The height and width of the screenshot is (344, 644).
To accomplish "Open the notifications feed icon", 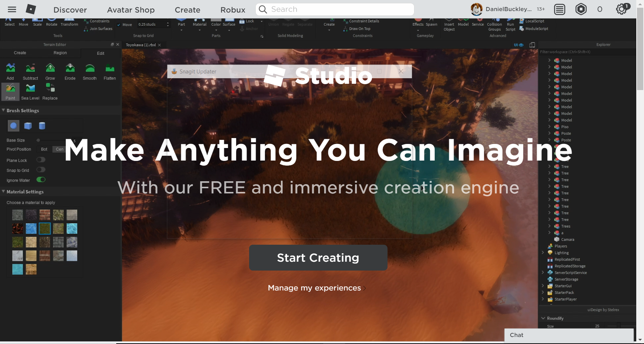I will click(x=559, y=9).
